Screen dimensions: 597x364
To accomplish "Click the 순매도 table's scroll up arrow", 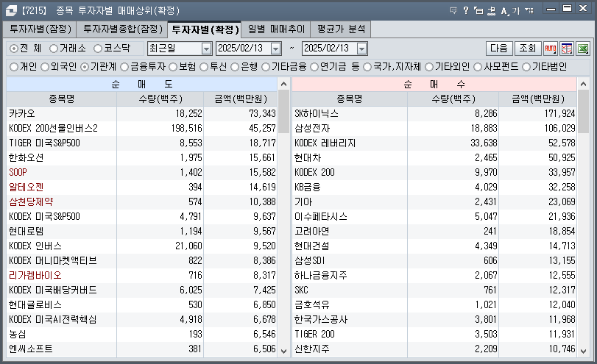I will click(283, 84).
